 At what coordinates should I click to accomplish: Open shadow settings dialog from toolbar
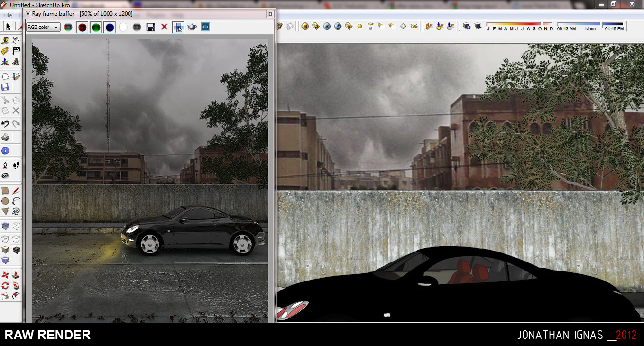pos(466,26)
